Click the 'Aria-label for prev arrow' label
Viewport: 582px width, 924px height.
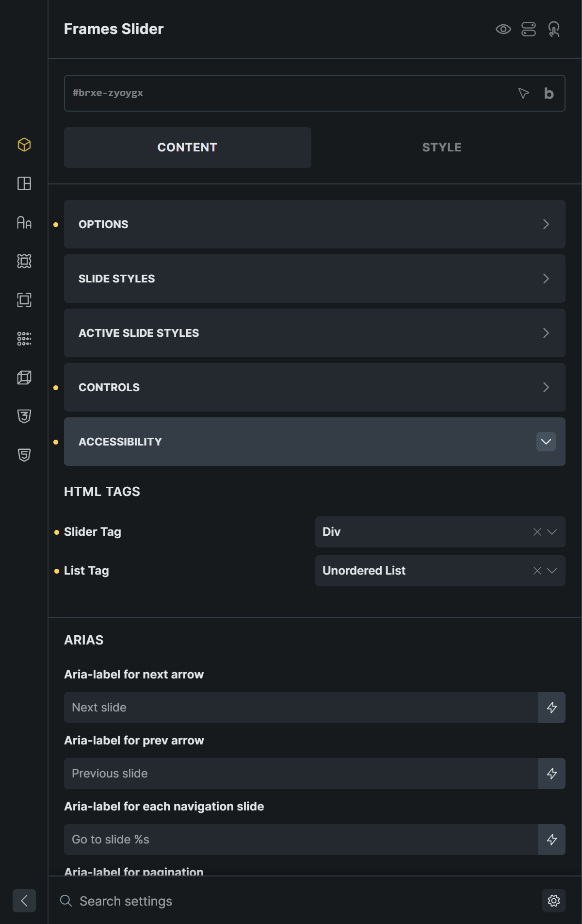coord(134,741)
